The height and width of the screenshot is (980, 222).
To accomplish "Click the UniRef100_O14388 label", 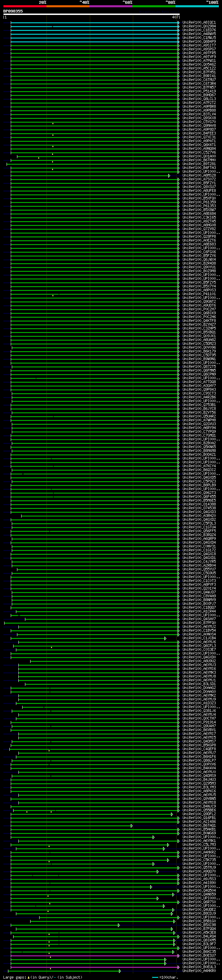I will point(199,504).
